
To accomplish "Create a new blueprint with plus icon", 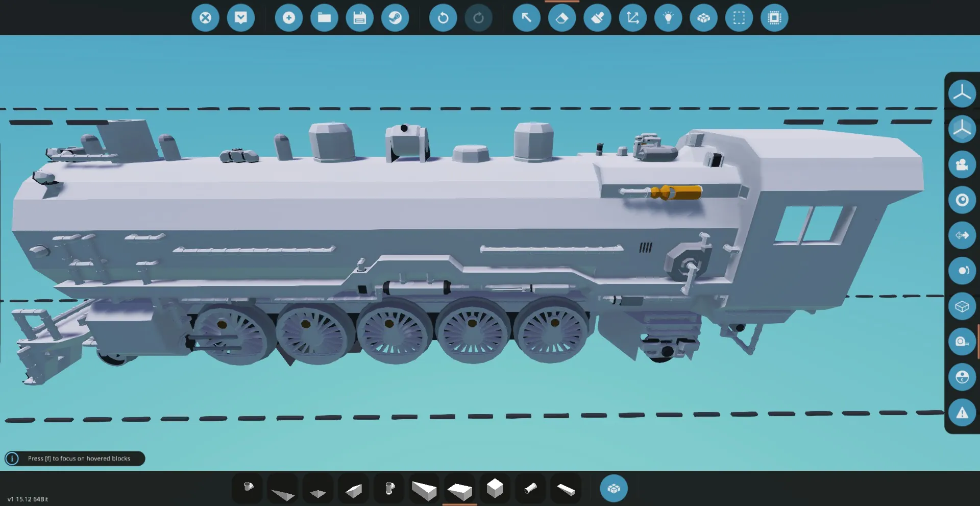I will (x=288, y=18).
